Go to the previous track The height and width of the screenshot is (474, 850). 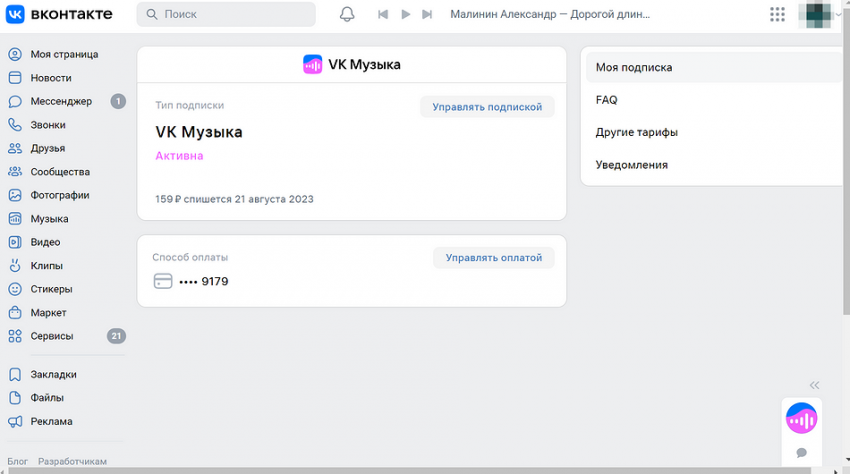383,14
